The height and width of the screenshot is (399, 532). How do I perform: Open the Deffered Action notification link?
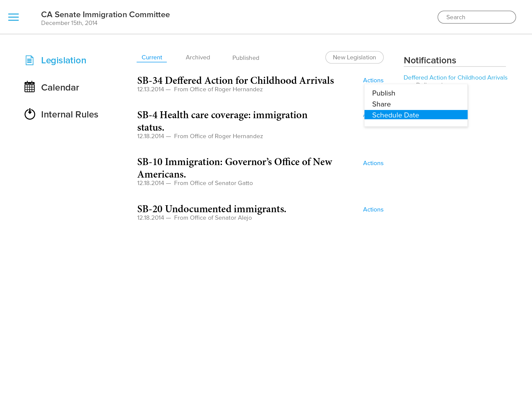[x=455, y=78]
